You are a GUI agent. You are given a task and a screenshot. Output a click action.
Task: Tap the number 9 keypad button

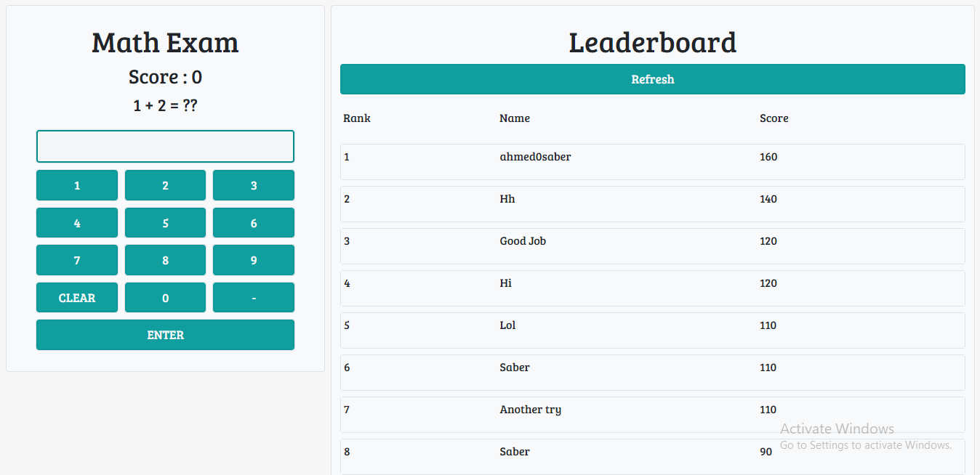253,260
